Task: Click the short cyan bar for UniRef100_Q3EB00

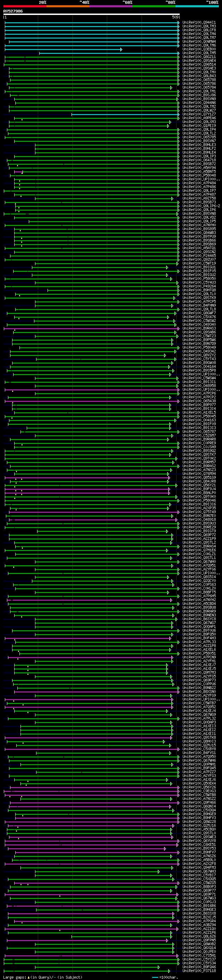Action: pyautogui.click(x=63, y=49)
